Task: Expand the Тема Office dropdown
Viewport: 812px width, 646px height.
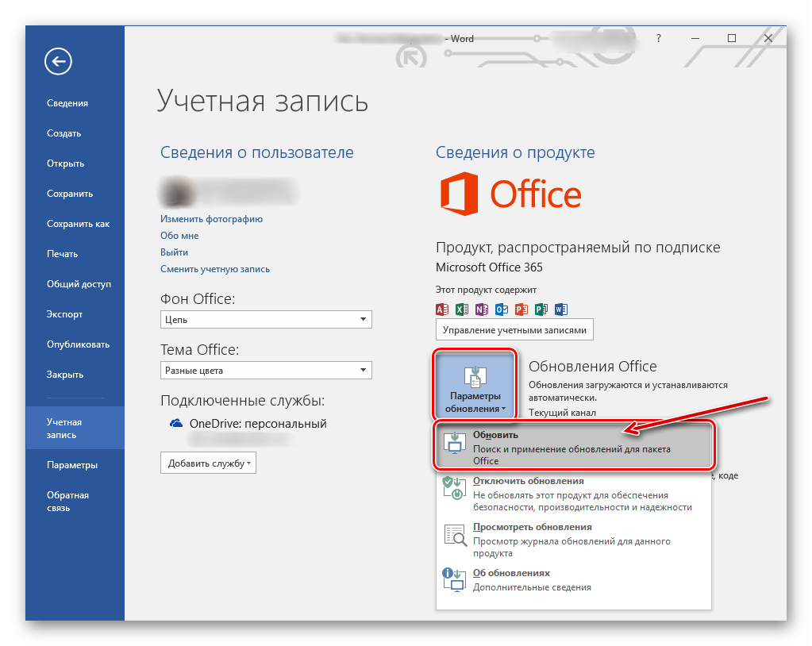Action: (x=266, y=371)
